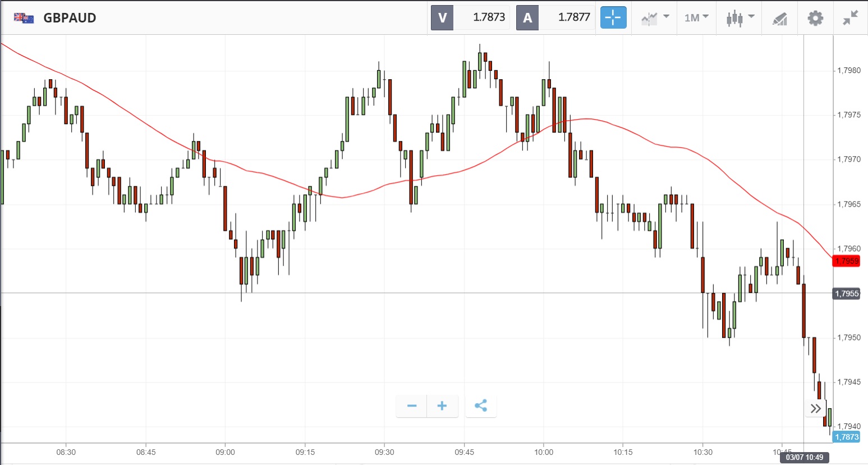Zoom in the chart with plus
This screenshot has width=868, height=465.
pos(442,405)
